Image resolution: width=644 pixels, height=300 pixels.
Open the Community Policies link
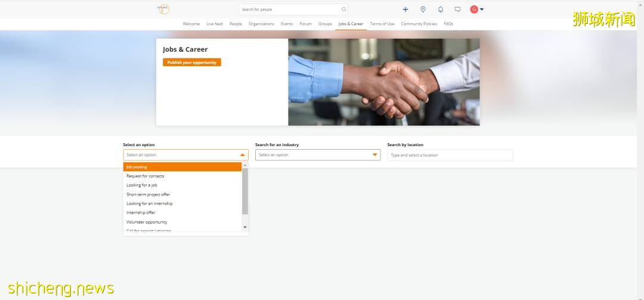click(419, 24)
